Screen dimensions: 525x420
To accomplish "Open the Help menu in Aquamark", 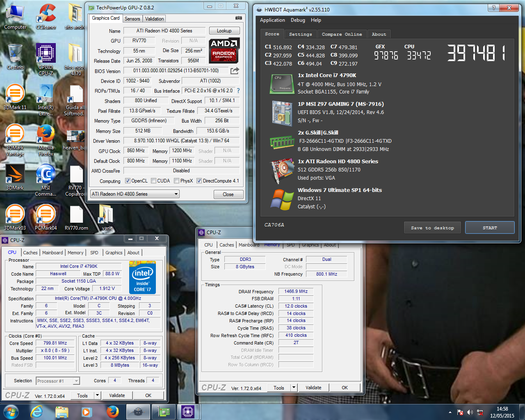I will pyautogui.click(x=316, y=20).
